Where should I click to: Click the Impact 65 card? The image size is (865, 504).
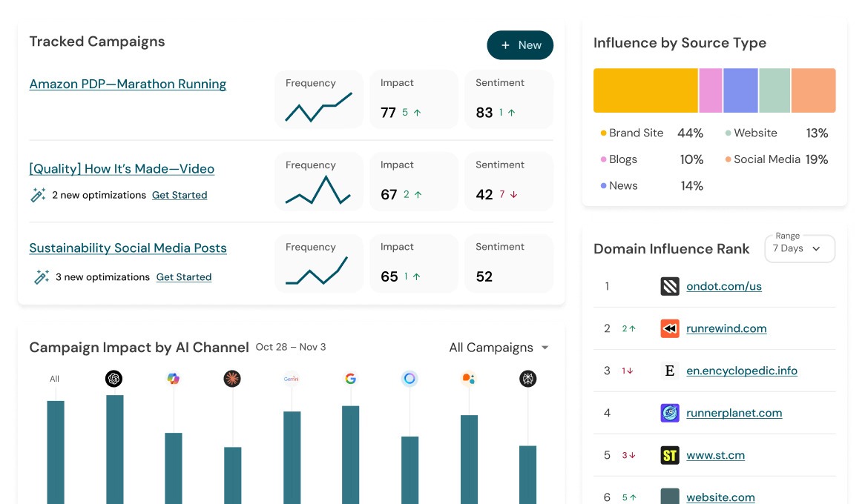tap(414, 264)
